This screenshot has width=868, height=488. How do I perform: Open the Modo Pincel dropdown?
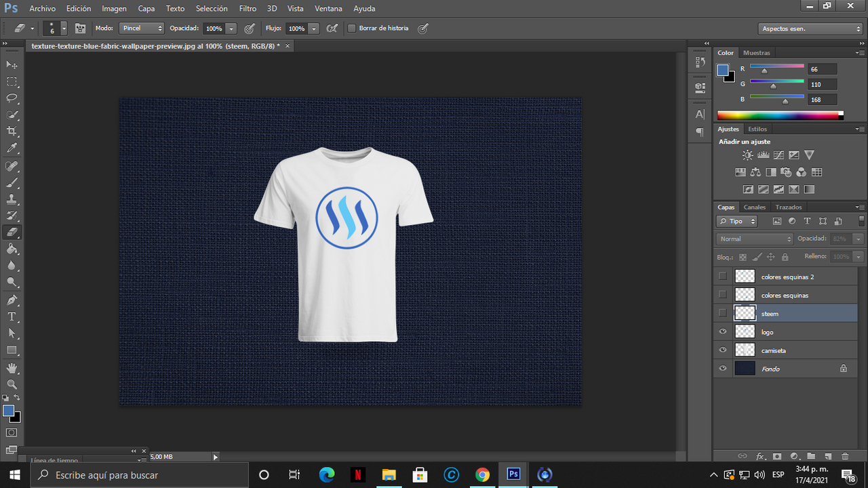(x=142, y=28)
